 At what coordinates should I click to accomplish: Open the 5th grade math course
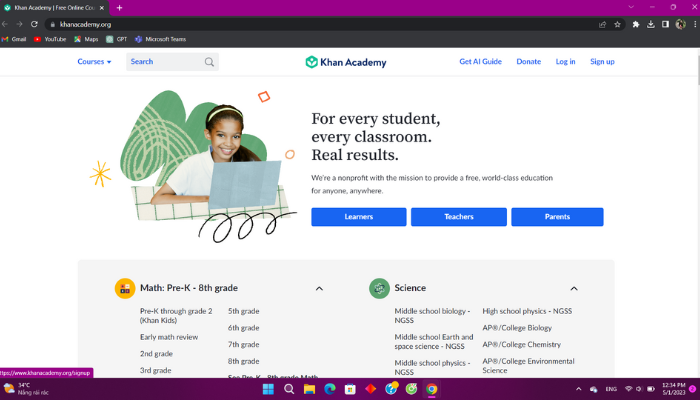click(244, 311)
